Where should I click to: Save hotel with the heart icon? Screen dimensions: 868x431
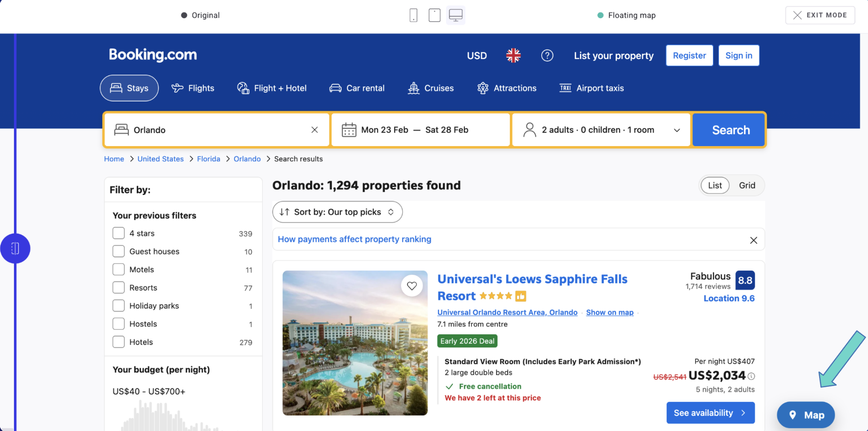pos(412,286)
